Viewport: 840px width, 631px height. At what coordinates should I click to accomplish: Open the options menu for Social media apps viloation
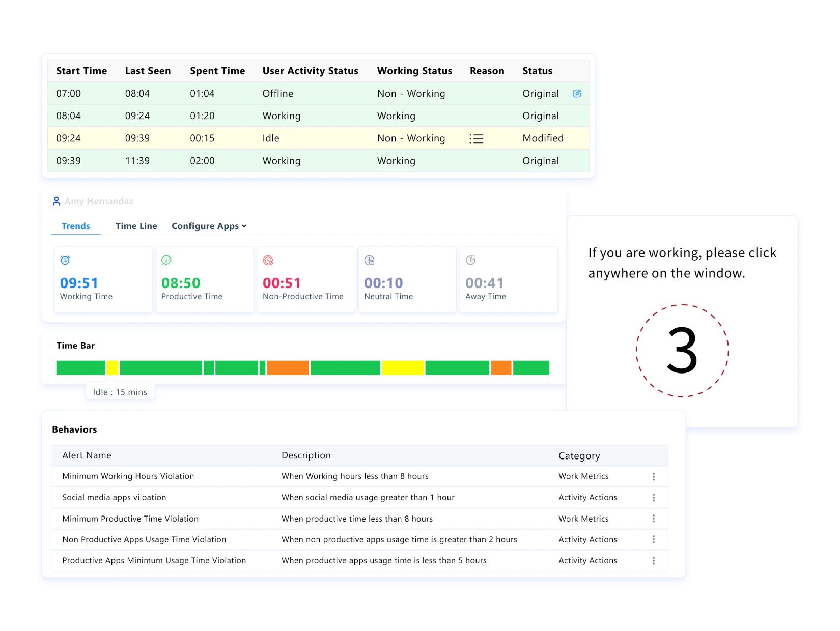[x=654, y=497]
